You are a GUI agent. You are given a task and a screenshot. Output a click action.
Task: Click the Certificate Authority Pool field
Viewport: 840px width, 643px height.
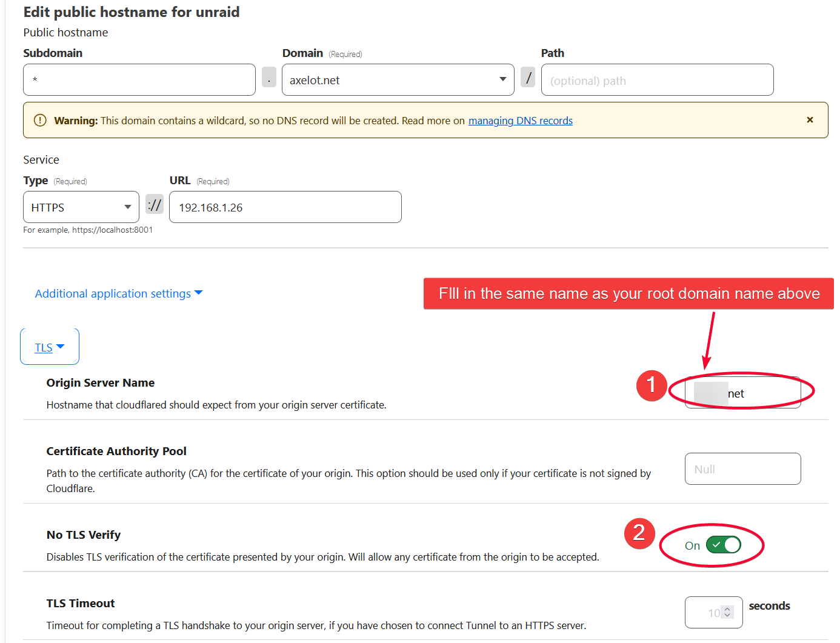[743, 469]
